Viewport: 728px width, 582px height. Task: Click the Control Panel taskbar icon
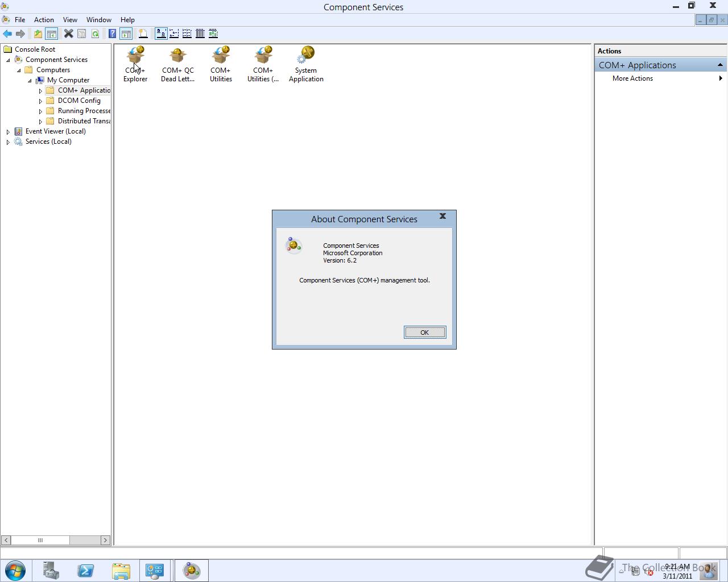tap(155, 571)
